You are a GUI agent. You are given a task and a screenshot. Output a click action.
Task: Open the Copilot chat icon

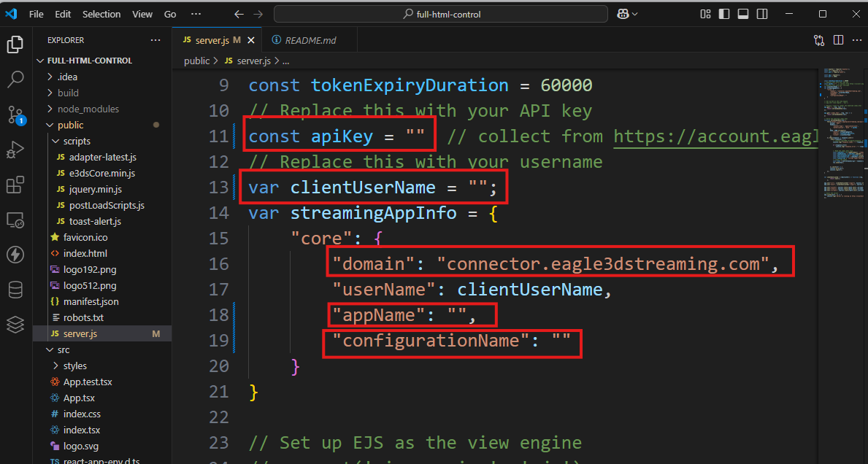point(623,15)
